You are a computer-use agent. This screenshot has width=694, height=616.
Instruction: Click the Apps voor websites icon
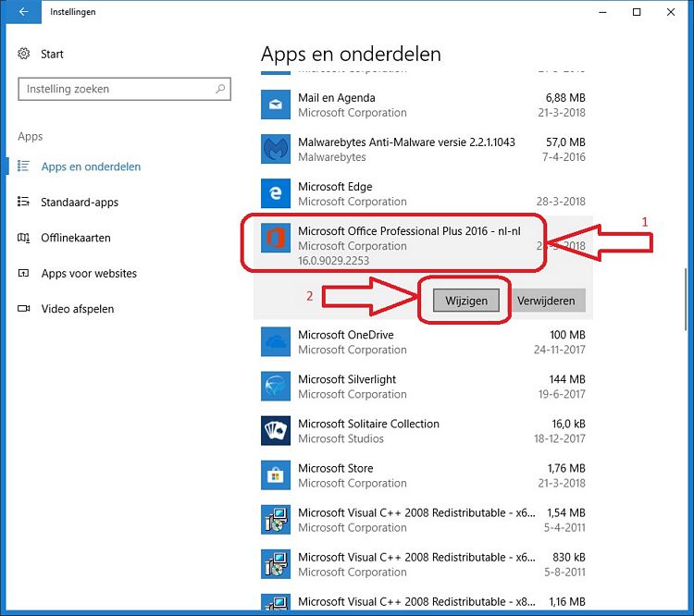click(23, 273)
